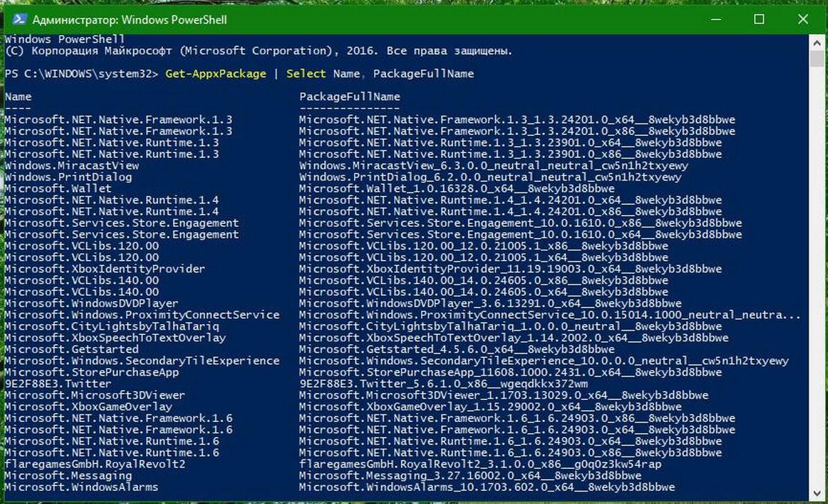Screen dimensions: 828x504
Task: Click the Messaging_3.27.16002.0 full name
Action: click(x=471, y=476)
